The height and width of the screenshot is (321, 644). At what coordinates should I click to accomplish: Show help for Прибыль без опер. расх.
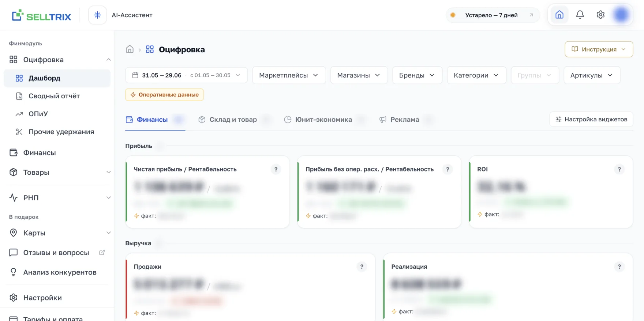(x=448, y=169)
